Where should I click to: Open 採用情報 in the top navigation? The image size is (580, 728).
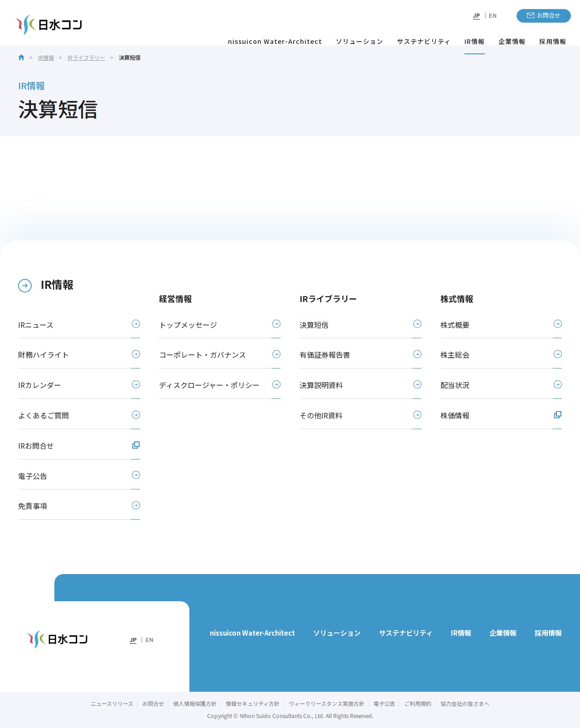[553, 42]
